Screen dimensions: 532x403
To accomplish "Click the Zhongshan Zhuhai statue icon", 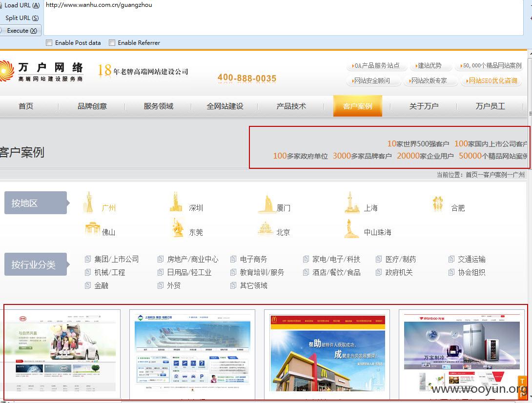I will click(351, 228).
